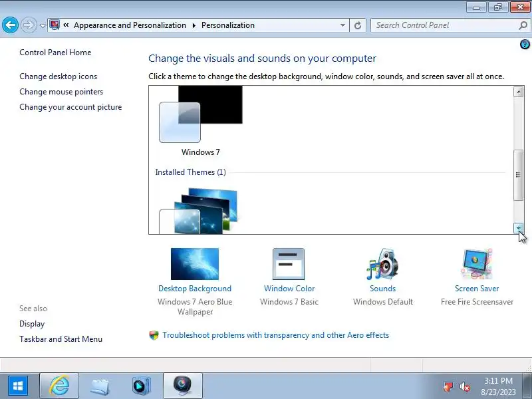The height and width of the screenshot is (399, 532).
Task: Click the theme list scroll down arrow
Action: (x=519, y=228)
